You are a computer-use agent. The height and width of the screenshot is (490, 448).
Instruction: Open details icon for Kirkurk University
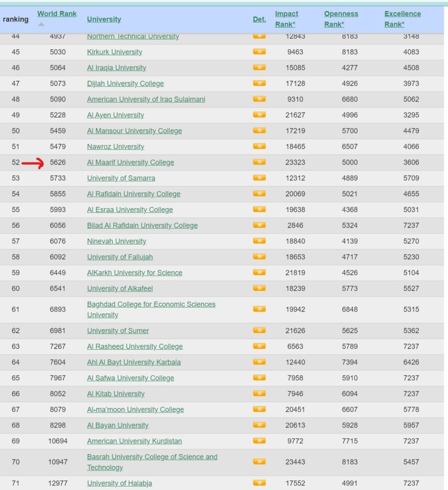click(x=259, y=52)
